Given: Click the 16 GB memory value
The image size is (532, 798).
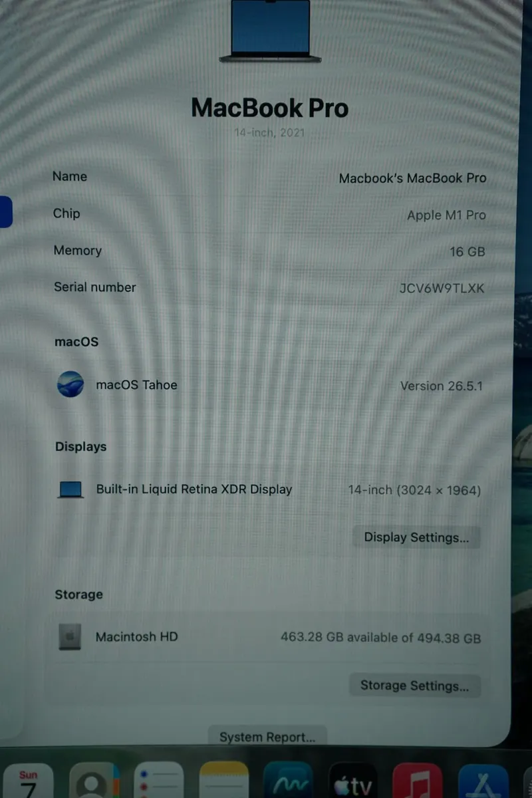Looking at the screenshot, I should click(467, 251).
